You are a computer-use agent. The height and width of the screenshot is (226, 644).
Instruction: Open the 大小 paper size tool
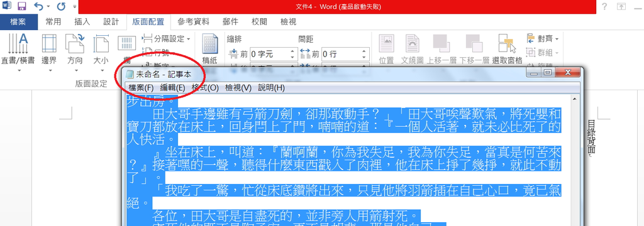pyautogui.click(x=101, y=53)
